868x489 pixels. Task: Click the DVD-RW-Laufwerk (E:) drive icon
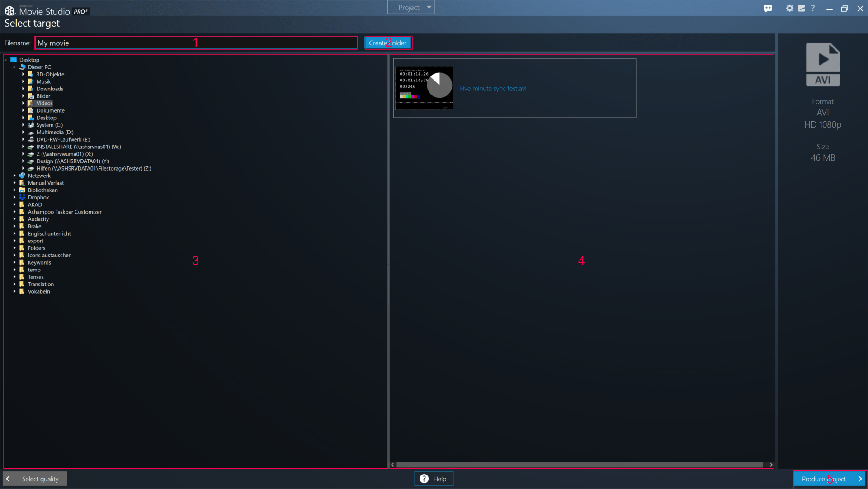click(x=31, y=139)
